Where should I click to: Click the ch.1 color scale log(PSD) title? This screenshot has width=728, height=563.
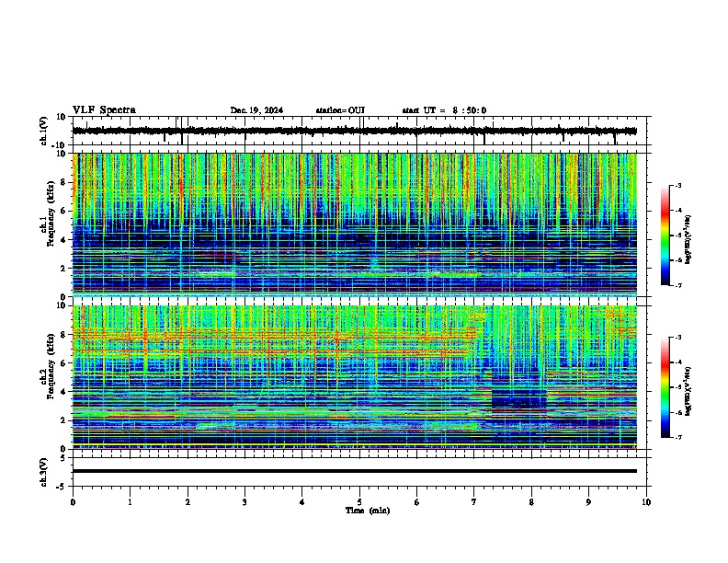pyautogui.click(x=688, y=240)
